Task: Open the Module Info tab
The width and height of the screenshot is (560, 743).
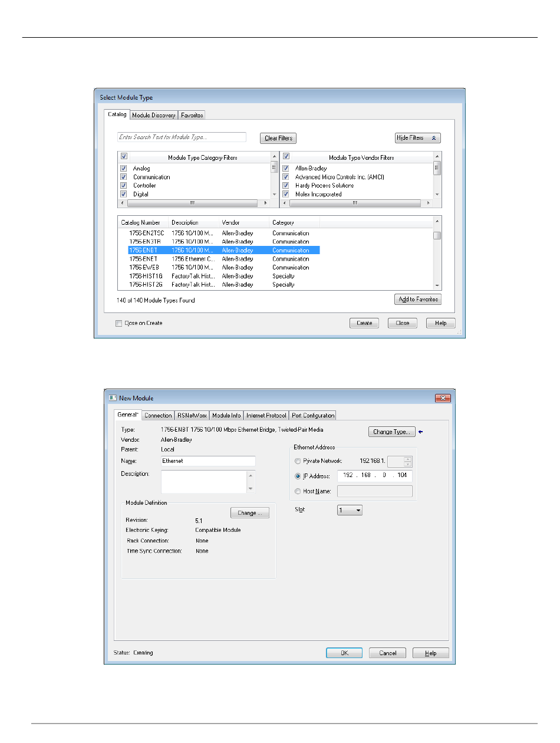Action: point(226,415)
